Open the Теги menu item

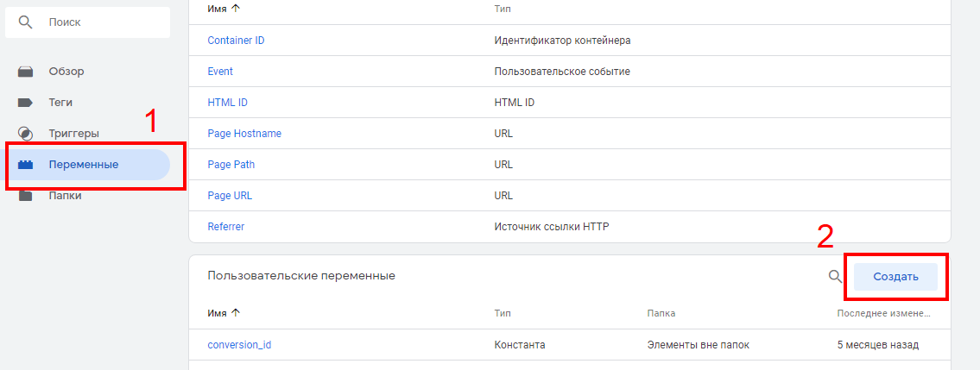tap(60, 103)
